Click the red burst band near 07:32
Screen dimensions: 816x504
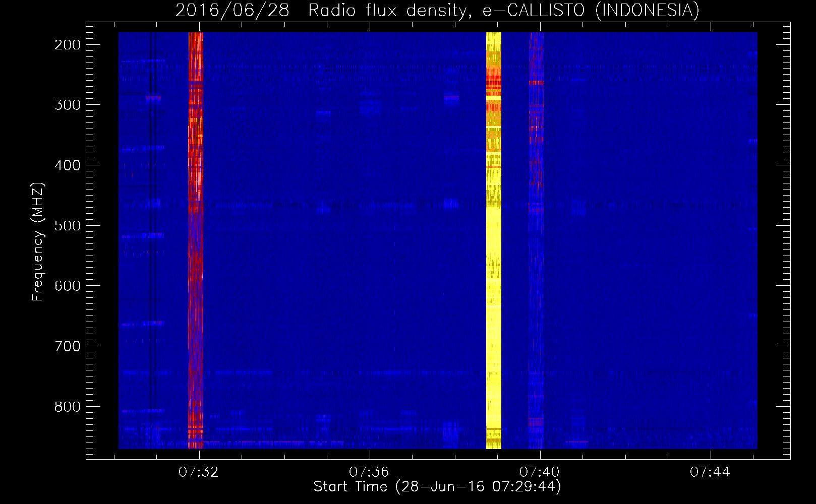tap(196, 240)
